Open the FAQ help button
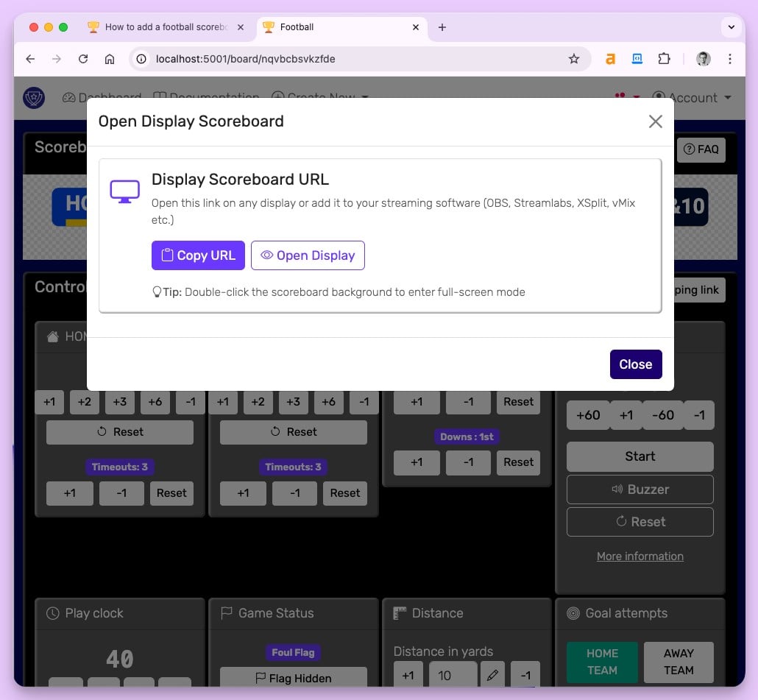The image size is (758, 700). (x=701, y=149)
